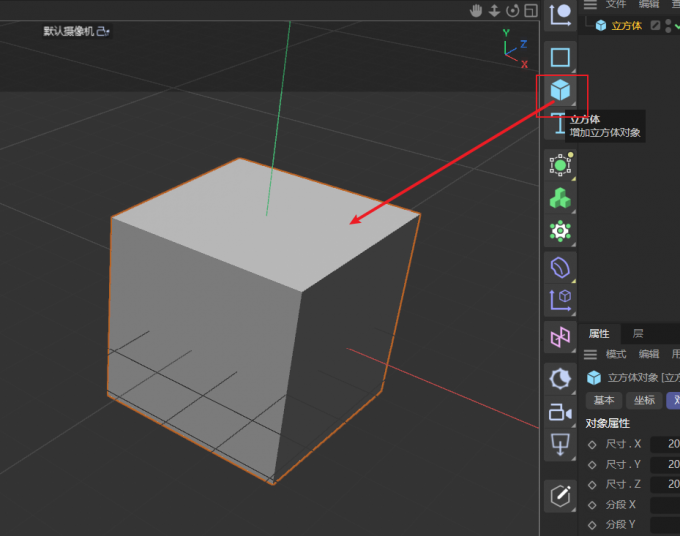Select 立方体 in the object tree
This screenshot has height=536, width=680.
(x=627, y=26)
